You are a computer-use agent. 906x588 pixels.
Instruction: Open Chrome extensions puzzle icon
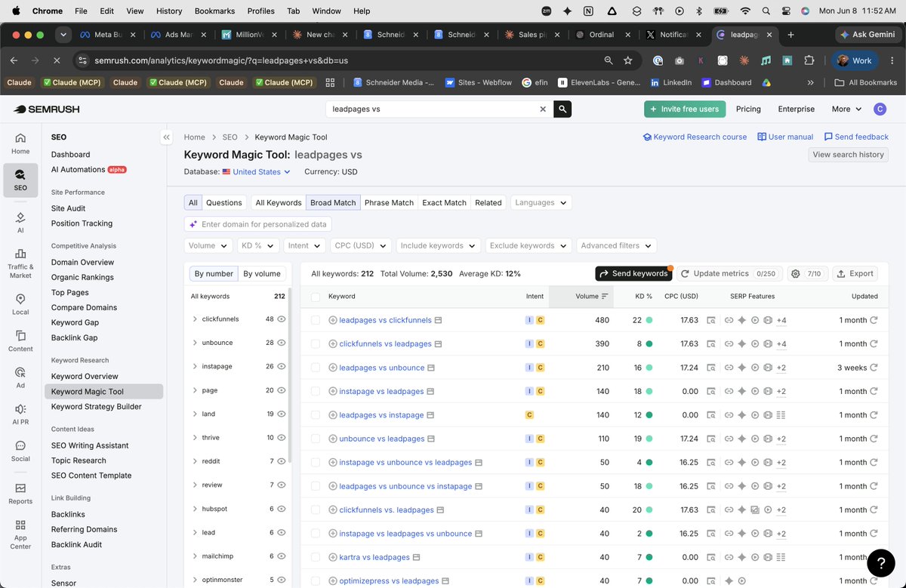(809, 60)
